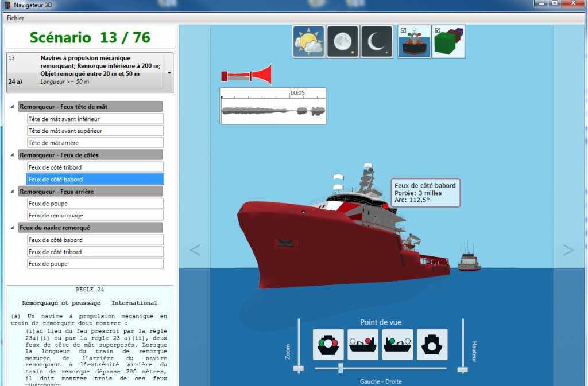
Task: Select the starboard side viewpoint with green light
Action: (397, 344)
